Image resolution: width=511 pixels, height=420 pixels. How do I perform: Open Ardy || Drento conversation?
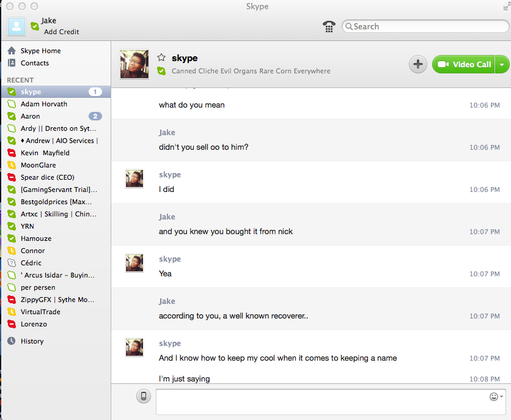pyautogui.click(x=56, y=128)
